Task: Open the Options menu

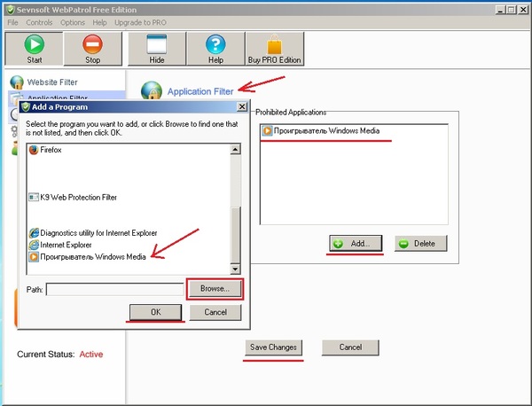Action: [73, 21]
